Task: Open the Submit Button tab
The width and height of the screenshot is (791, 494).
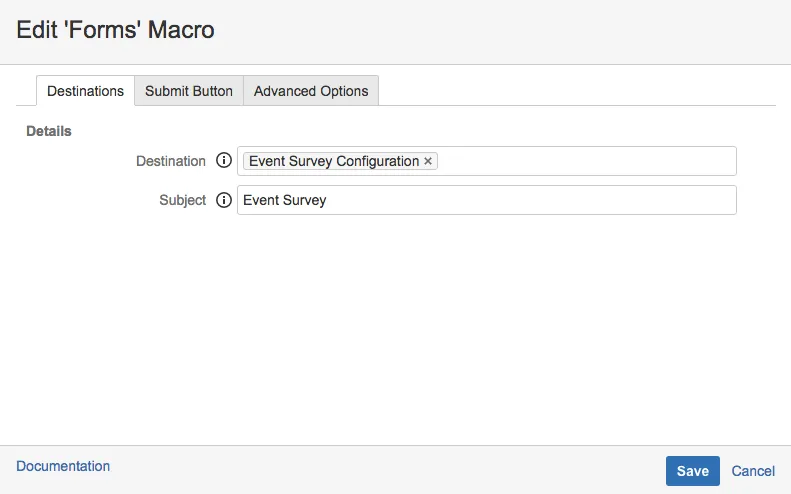Action: [x=189, y=91]
